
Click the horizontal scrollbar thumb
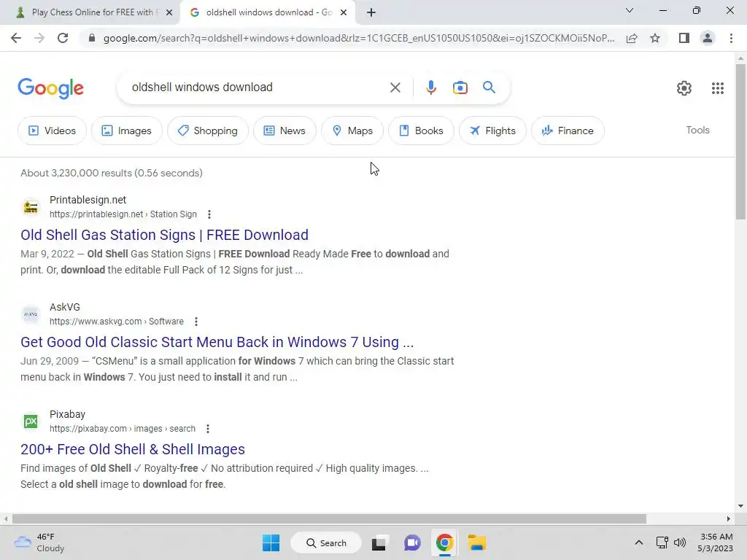coord(329,518)
